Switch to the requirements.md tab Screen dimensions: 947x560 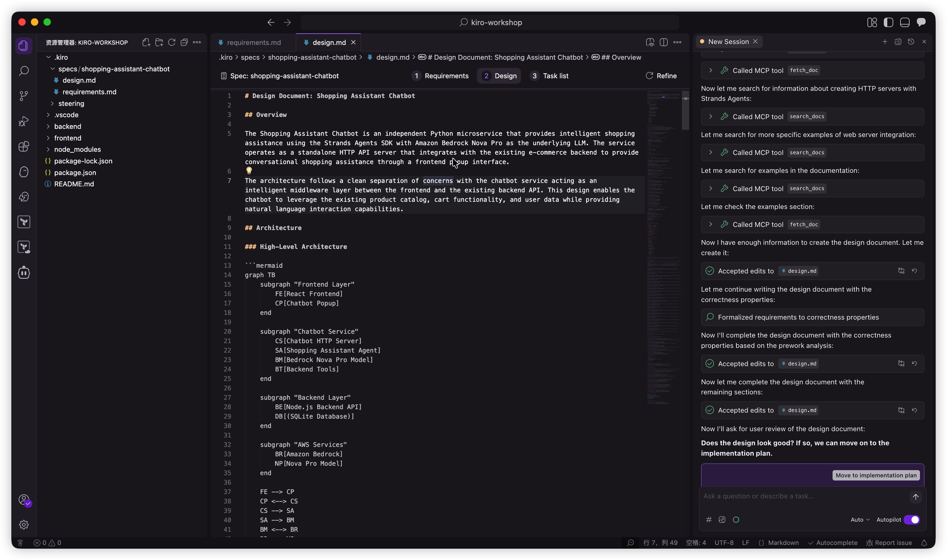point(254,43)
